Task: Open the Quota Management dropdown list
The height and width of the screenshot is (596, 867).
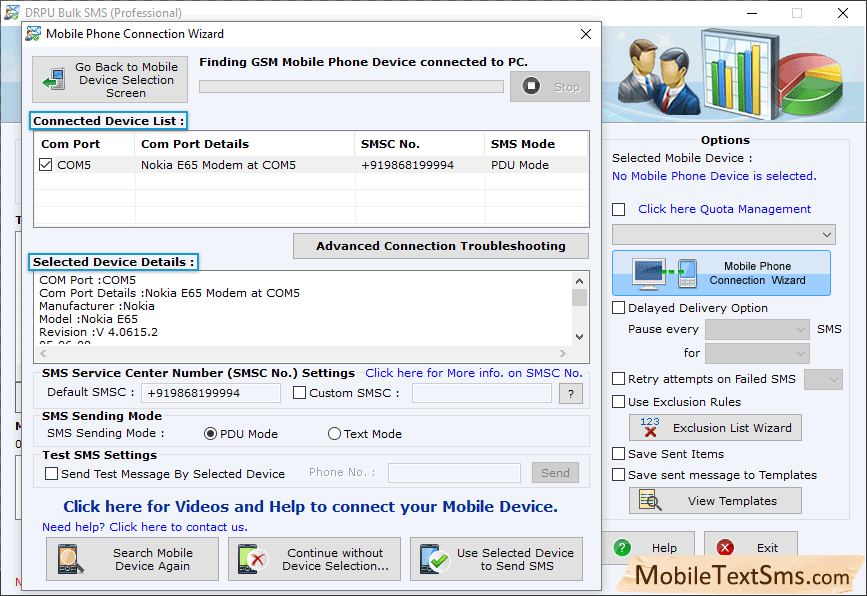Action: (723, 234)
